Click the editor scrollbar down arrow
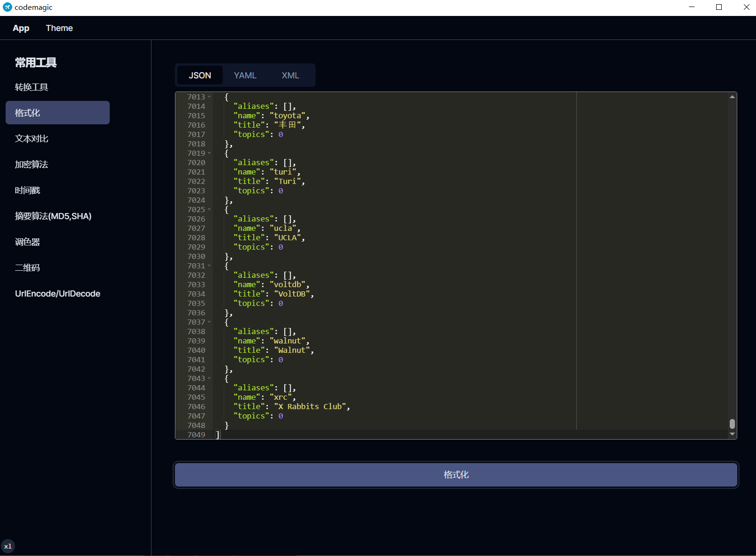 pos(732,434)
